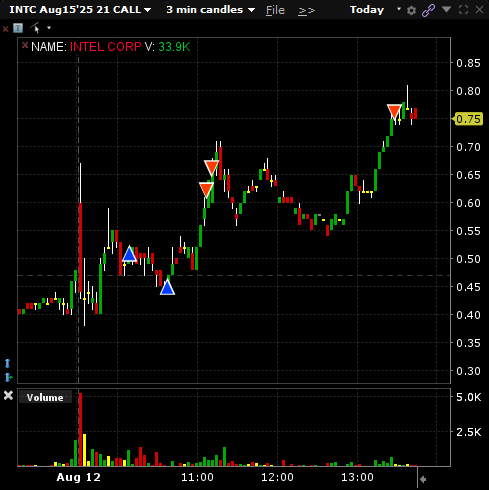Viewport: 489px width, 490px height.
Task: Maximize the chart with the expand icon
Action: pyautogui.click(x=463, y=10)
